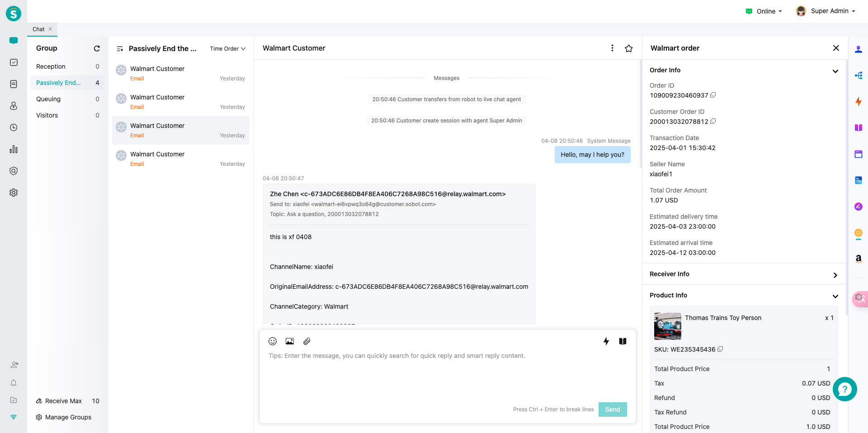Open the three-dot menu for Walmart Customer chat
This screenshot has width=868, height=433.
pyautogui.click(x=612, y=48)
